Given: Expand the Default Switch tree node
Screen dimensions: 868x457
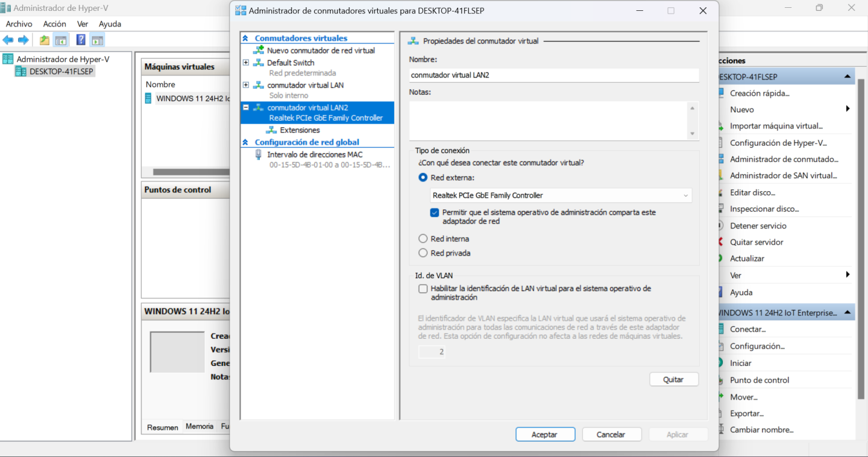Looking at the screenshot, I should point(246,63).
